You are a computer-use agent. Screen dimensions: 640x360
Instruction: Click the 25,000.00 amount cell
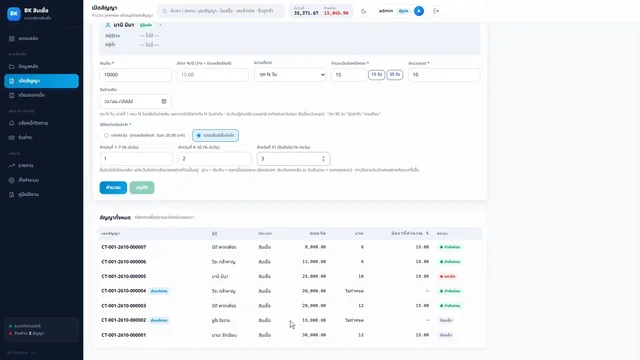(314, 276)
